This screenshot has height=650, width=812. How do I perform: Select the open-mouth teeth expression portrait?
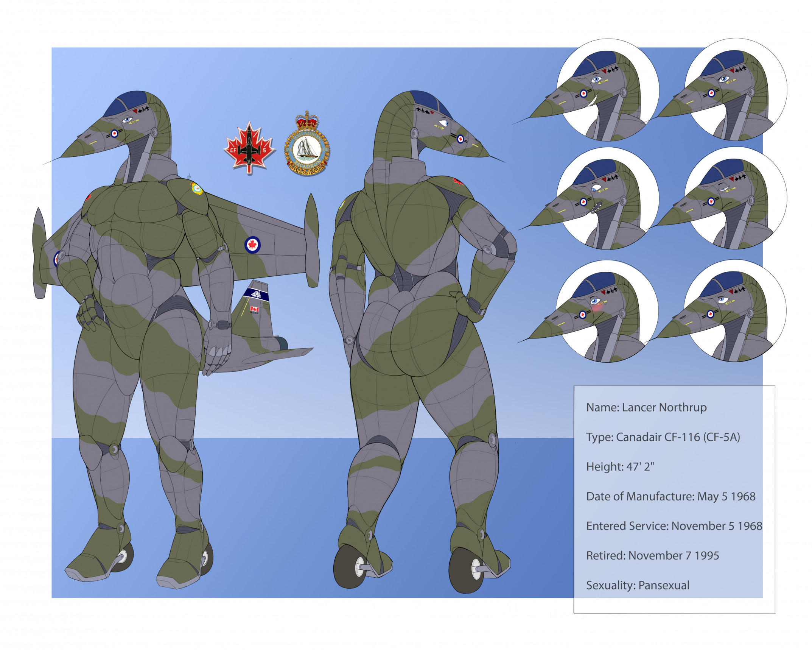[607, 199]
